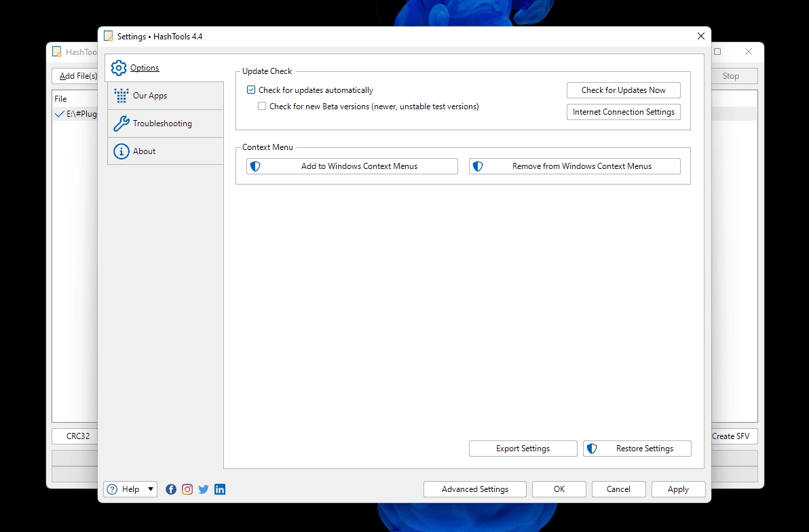Click Remove from Windows Context Menus
This screenshot has width=809, height=532.
click(x=574, y=166)
